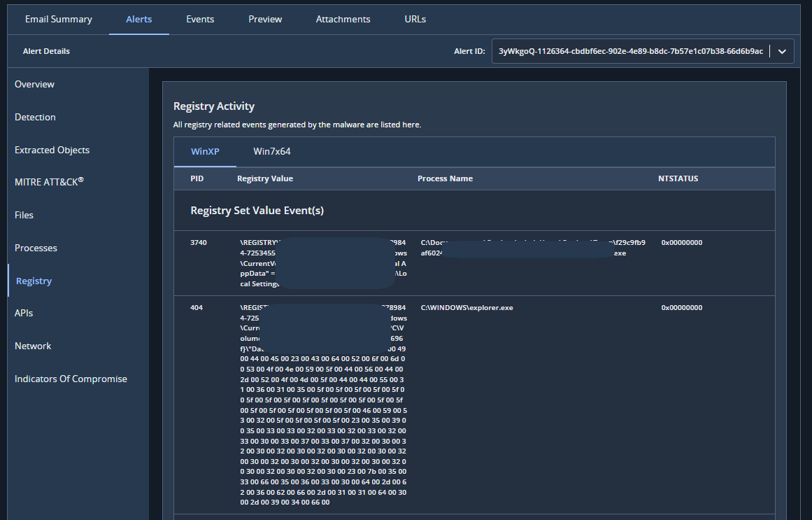Open Overview in the sidebar

34,84
